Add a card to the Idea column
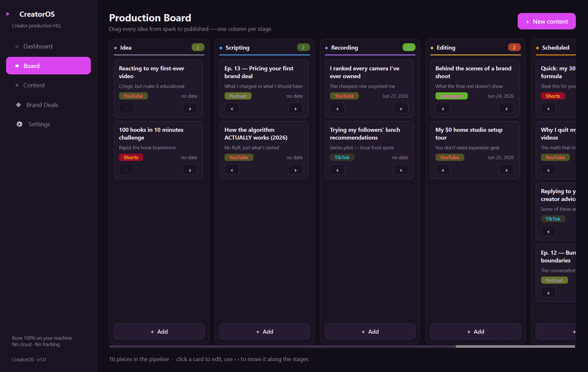 [159, 332]
